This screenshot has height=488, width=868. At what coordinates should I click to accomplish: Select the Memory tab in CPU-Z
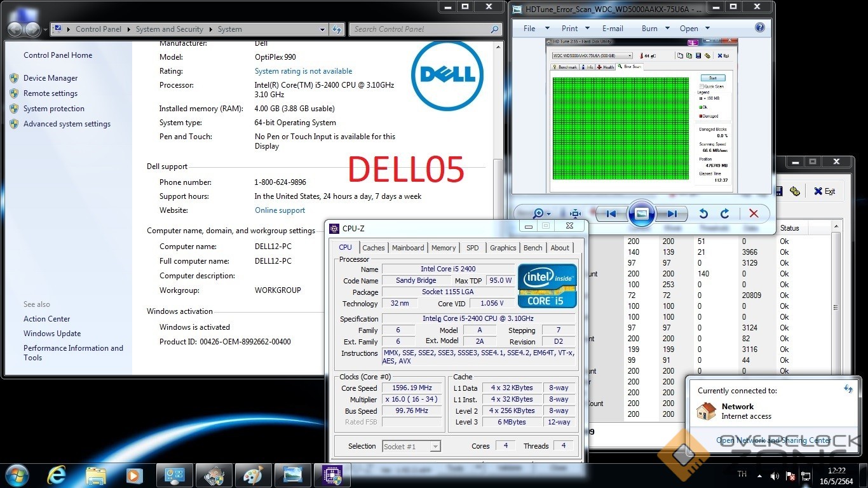pos(444,248)
